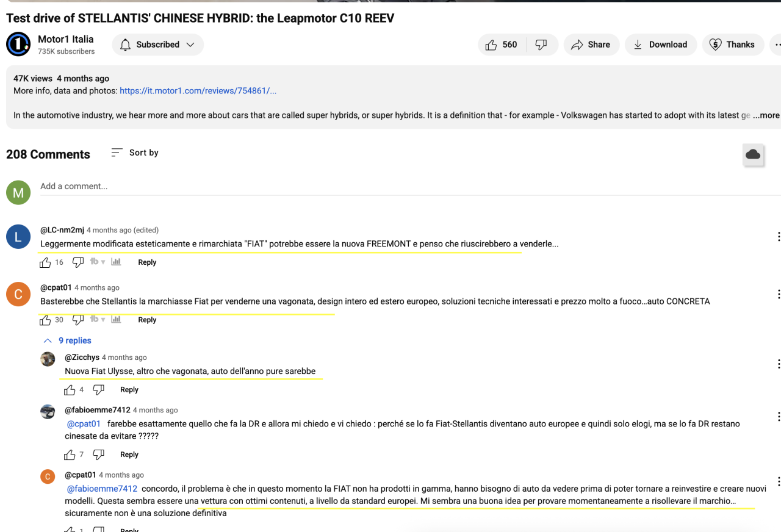Dislike @LC-nm2mj's FREEMONT comment
The height and width of the screenshot is (532, 781).
coord(77,262)
